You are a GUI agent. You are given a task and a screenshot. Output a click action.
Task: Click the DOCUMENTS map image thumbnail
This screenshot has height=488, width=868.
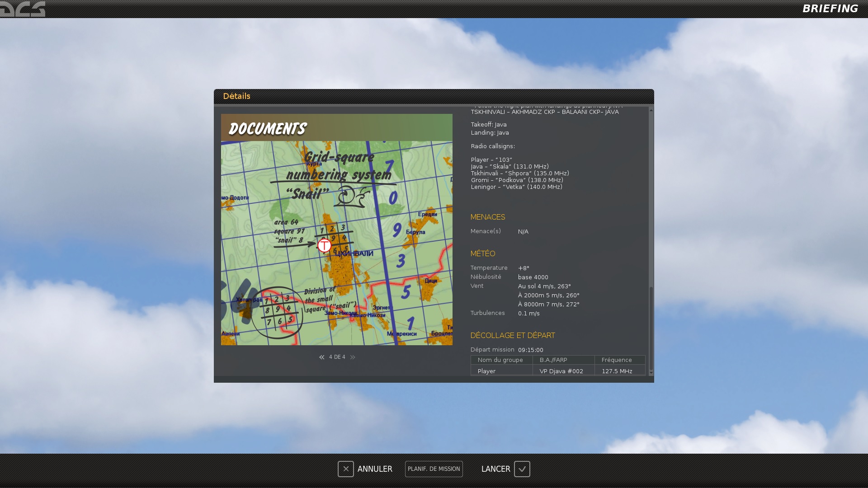[337, 230]
